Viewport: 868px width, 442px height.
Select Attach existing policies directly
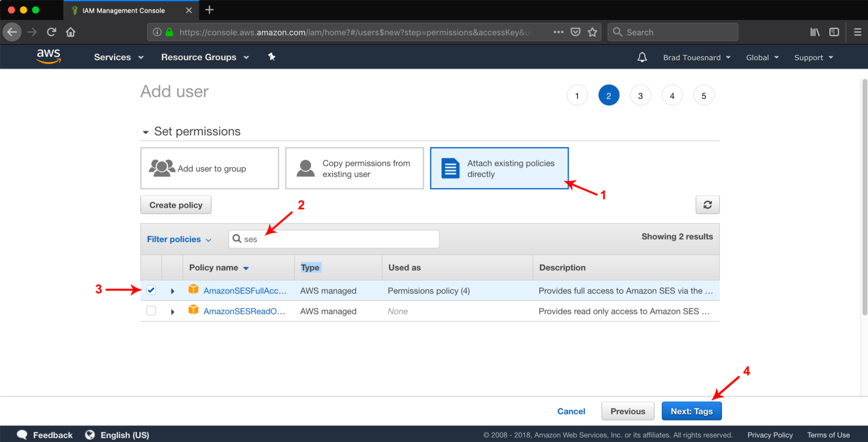499,168
